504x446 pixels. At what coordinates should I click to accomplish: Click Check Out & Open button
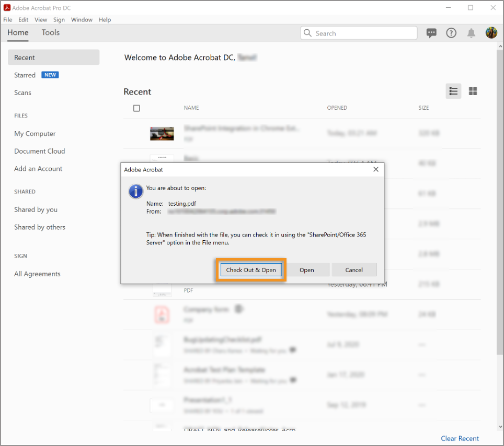(x=251, y=270)
